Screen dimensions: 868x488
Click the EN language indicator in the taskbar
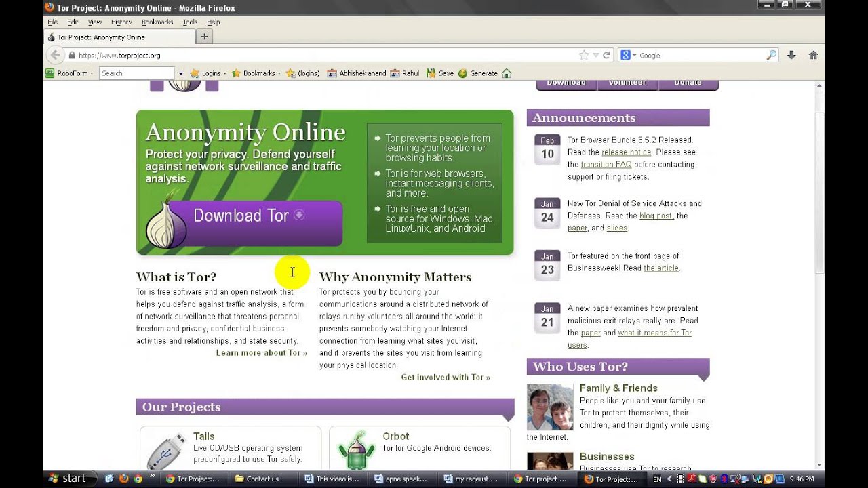click(657, 479)
